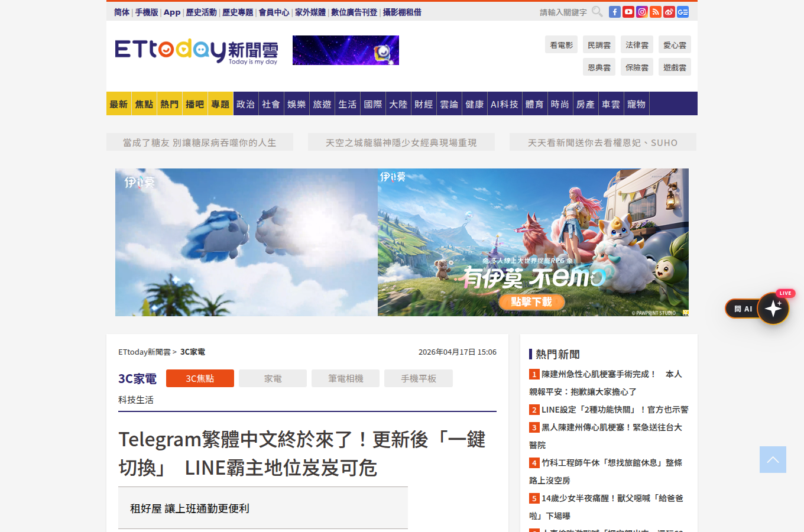Viewport: 804px width, 532px height.
Task: Click the 简体 link
Action: point(122,12)
